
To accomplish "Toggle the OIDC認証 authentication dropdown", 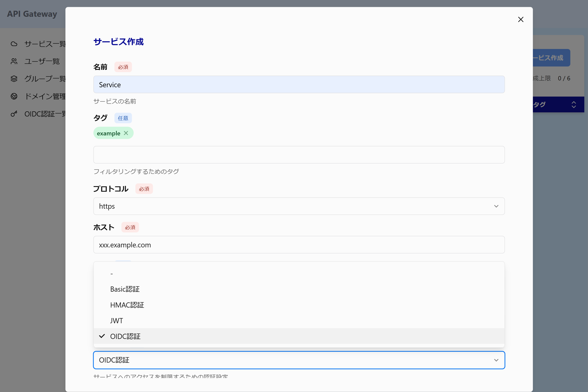I will 299,360.
